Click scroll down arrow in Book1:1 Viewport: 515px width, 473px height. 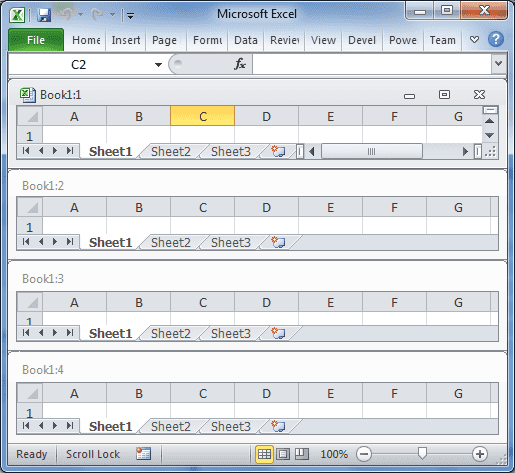(x=489, y=135)
